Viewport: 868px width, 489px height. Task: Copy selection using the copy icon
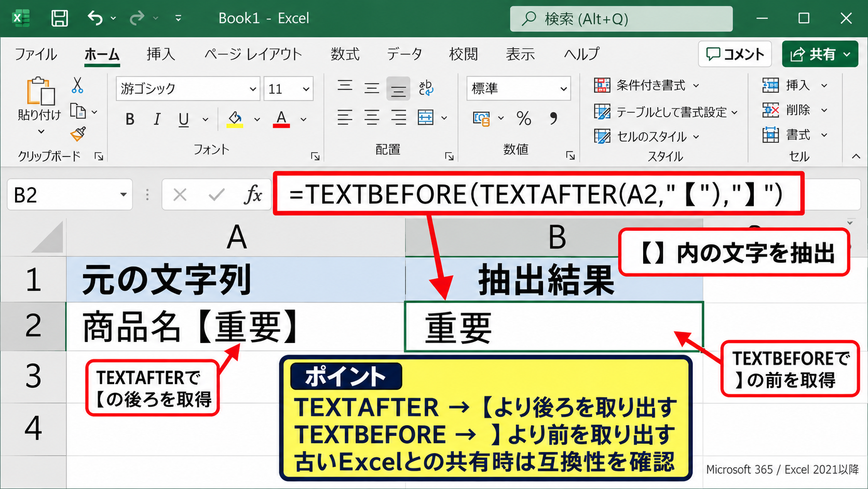[x=78, y=111]
